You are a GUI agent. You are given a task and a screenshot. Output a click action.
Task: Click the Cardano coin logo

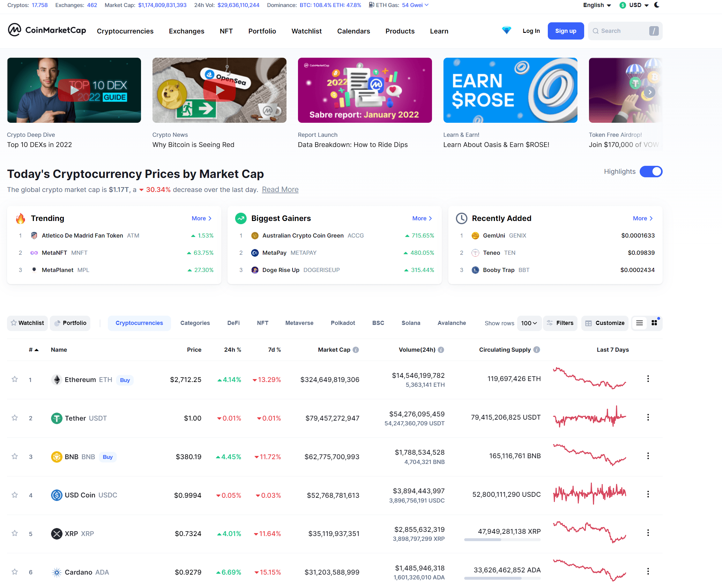pos(56,572)
